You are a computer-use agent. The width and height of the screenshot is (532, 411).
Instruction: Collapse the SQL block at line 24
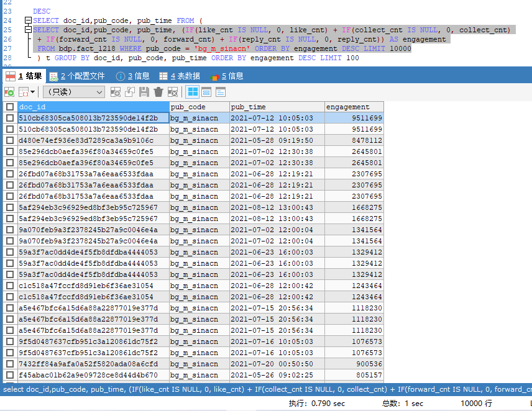(28, 20)
